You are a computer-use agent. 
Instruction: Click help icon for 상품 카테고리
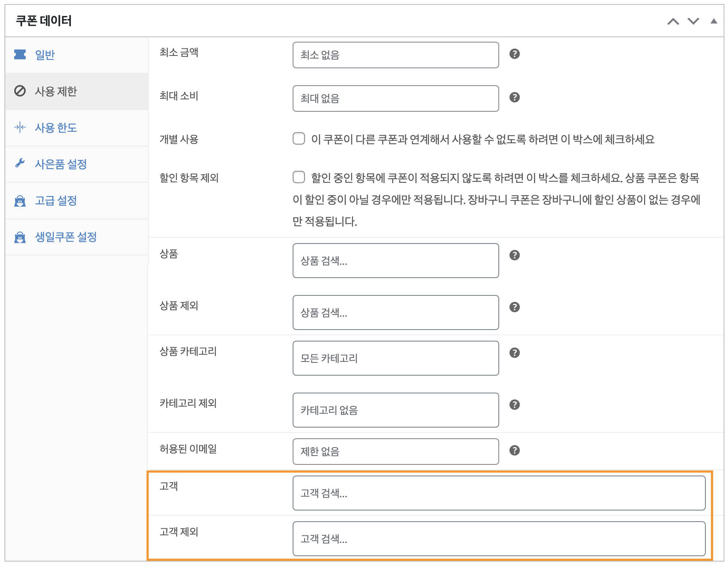pyautogui.click(x=514, y=353)
